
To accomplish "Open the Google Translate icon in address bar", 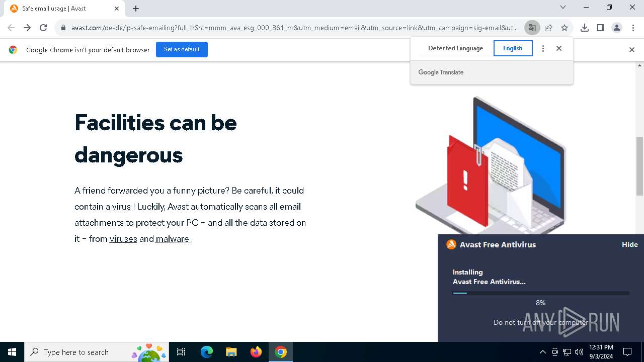I will click(532, 28).
